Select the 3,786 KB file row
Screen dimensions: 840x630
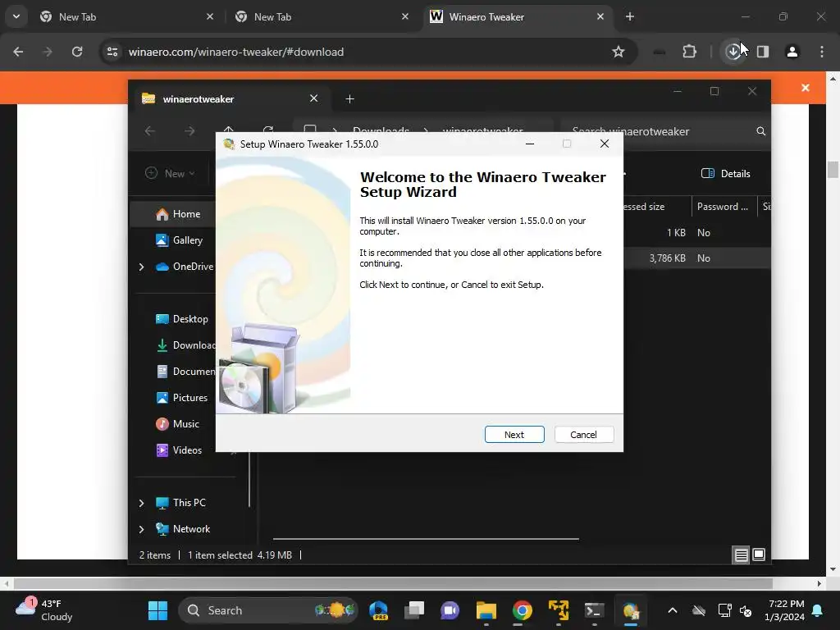697,258
